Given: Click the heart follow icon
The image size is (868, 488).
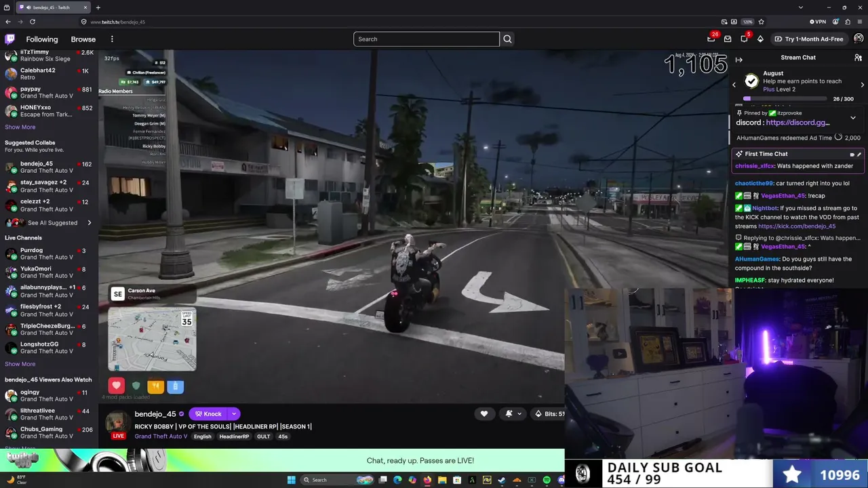Looking at the screenshot, I should pos(484,413).
